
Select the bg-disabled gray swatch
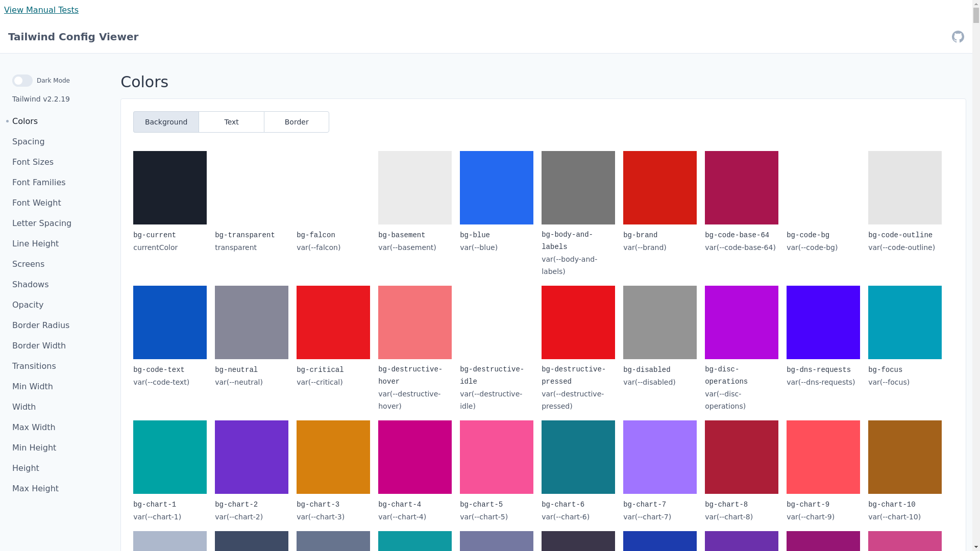pos(660,322)
